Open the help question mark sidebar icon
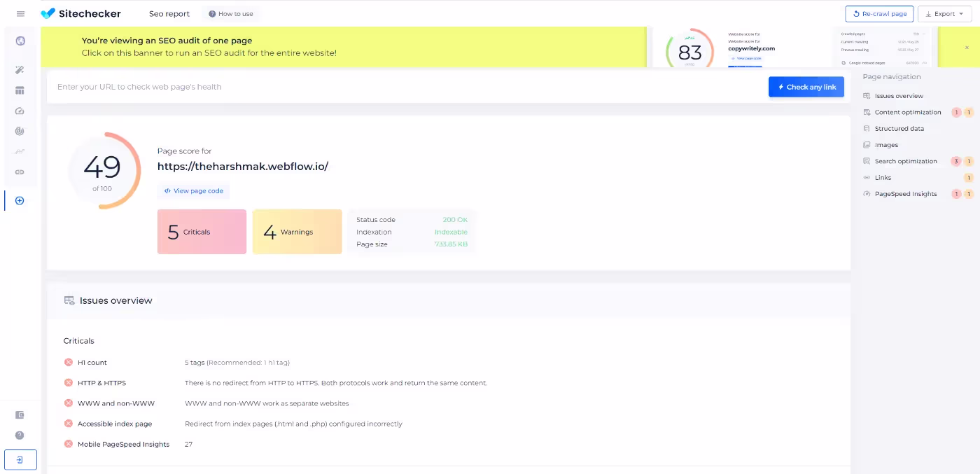 20,435
